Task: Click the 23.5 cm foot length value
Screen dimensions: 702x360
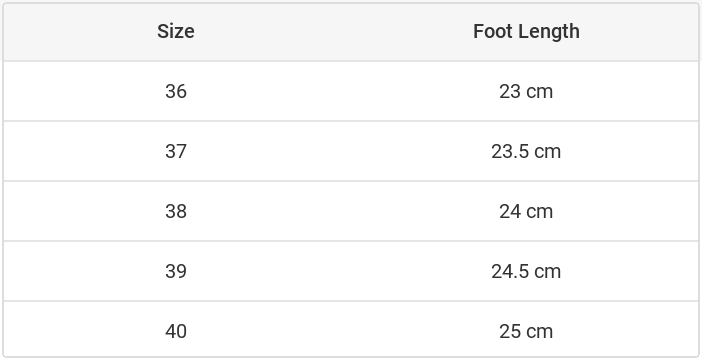Action: point(526,151)
